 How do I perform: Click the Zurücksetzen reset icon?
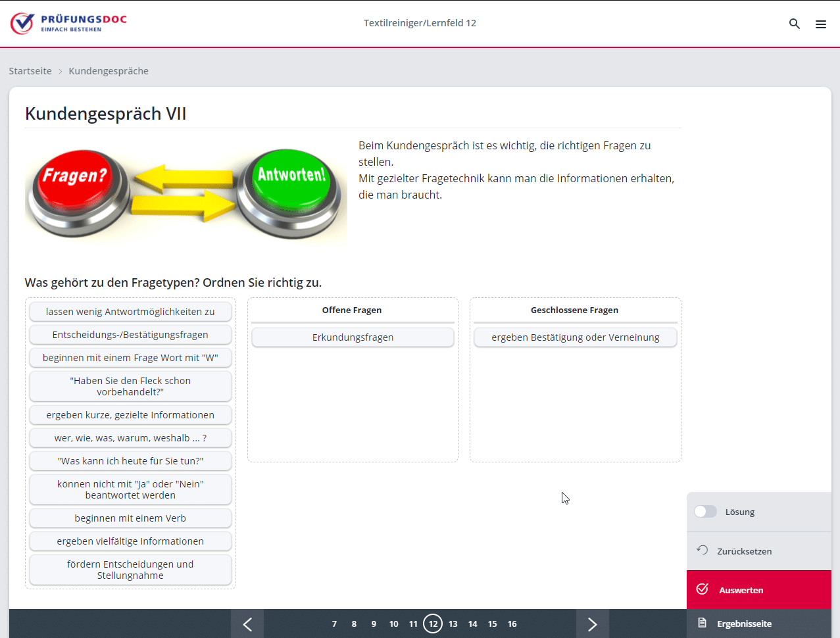(x=703, y=551)
